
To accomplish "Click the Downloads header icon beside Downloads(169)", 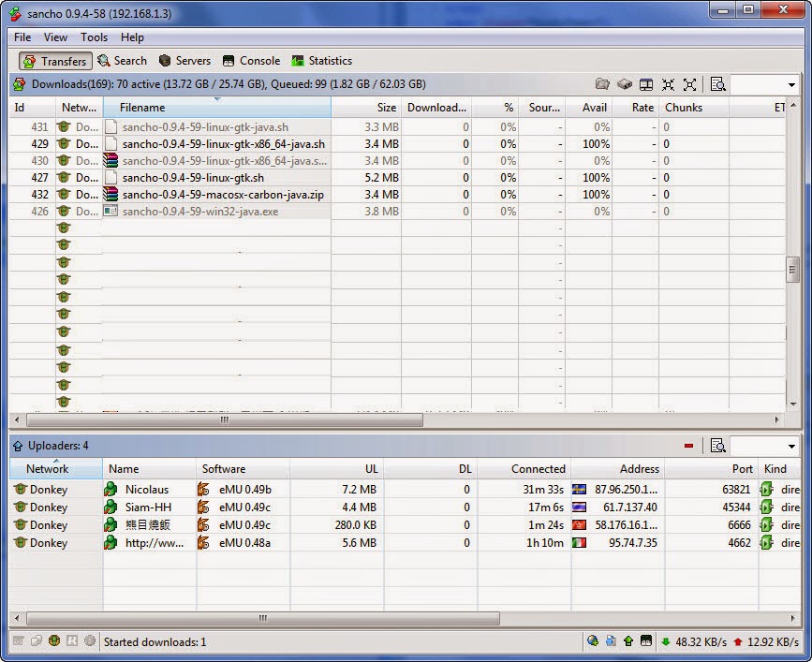I will tap(19, 84).
